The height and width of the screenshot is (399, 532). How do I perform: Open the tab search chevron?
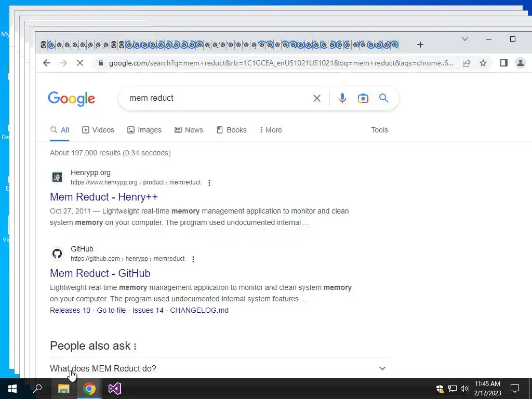(465, 39)
